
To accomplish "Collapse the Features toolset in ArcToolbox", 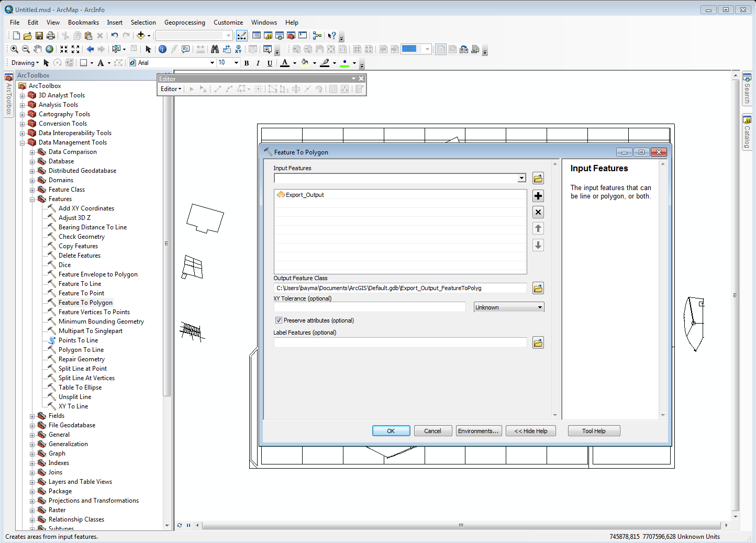I will click(32, 200).
